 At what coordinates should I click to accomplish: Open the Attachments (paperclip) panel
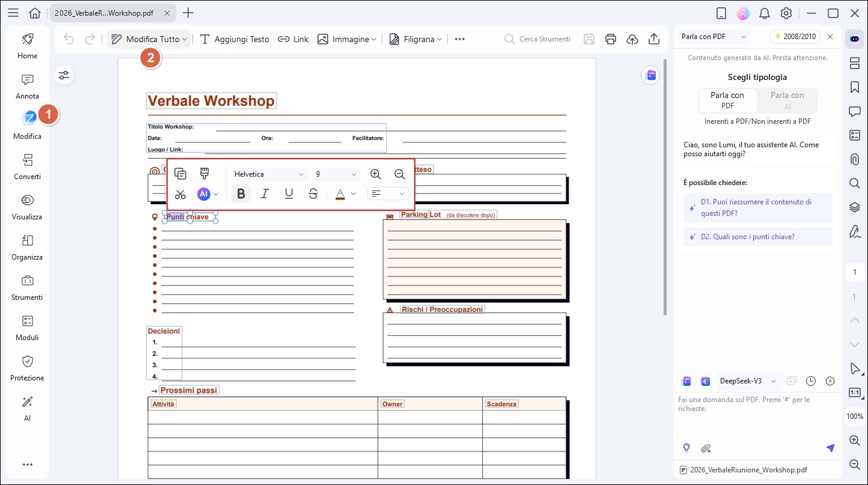point(854,159)
